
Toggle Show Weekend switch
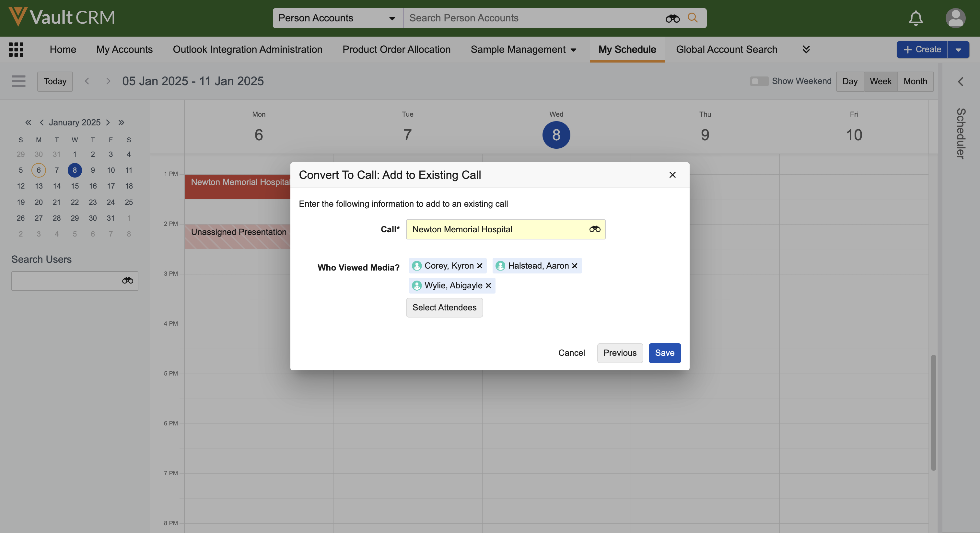click(x=759, y=81)
